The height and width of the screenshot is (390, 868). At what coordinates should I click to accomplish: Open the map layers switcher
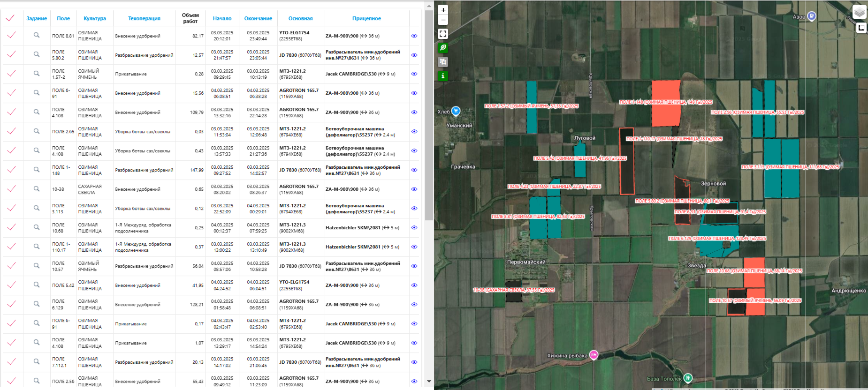point(859,12)
